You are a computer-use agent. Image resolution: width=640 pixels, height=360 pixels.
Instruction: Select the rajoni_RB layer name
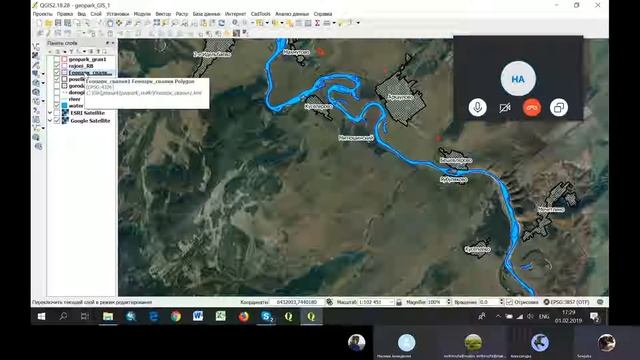click(x=81, y=66)
